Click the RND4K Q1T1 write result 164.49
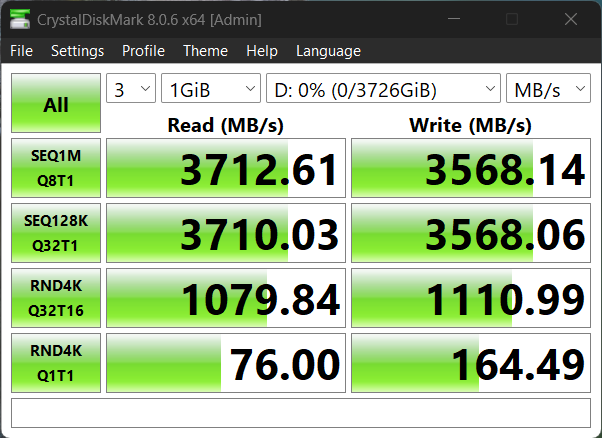The height and width of the screenshot is (438, 602). click(x=471, y=364)
